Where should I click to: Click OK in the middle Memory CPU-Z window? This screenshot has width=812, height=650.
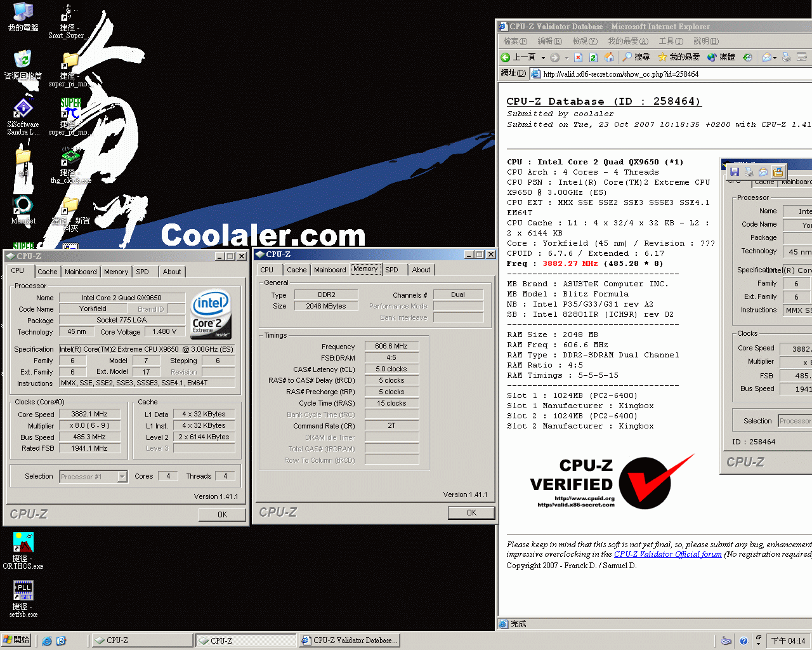(x=471, y=513)
